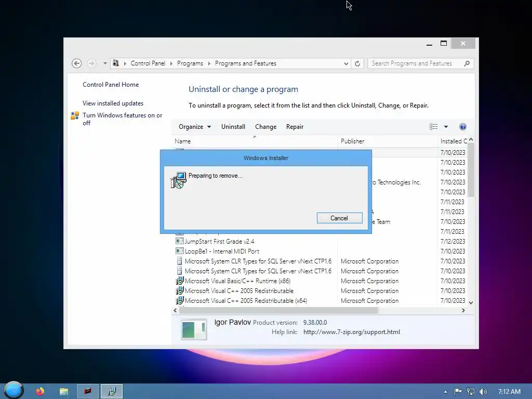Click the horizontal scrollbar right arrow
532x399 pixels.
point(463,311)
